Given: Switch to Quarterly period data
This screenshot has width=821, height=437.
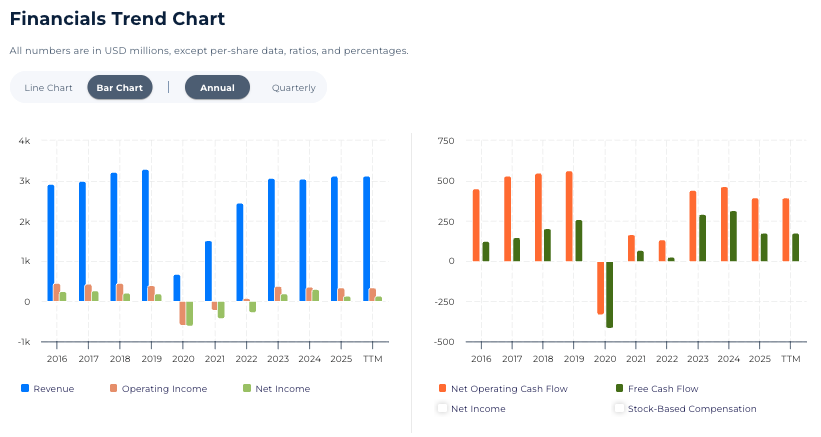Looking at the screenshot, I should tap(293, 88).
